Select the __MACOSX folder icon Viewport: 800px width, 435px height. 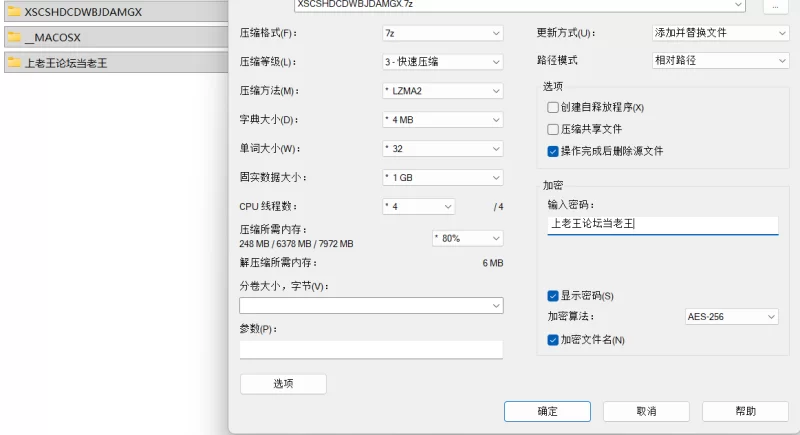14,37
